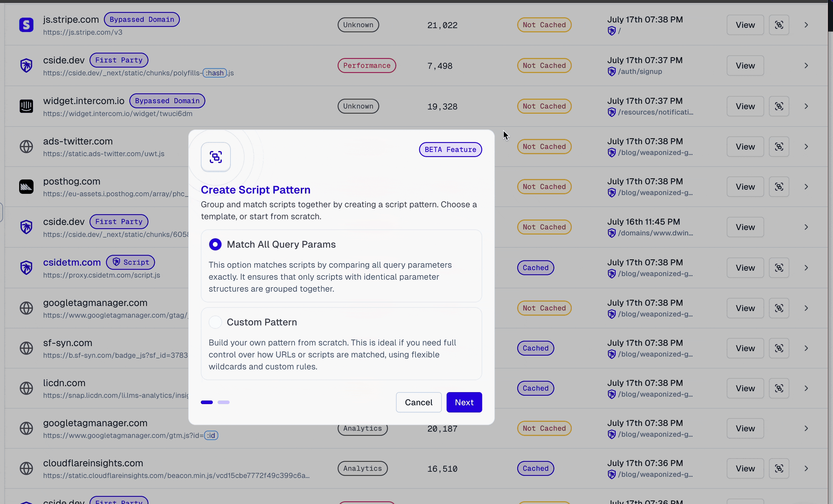Click the second step indicator dot
833x504 pixels.
(224, 402)
